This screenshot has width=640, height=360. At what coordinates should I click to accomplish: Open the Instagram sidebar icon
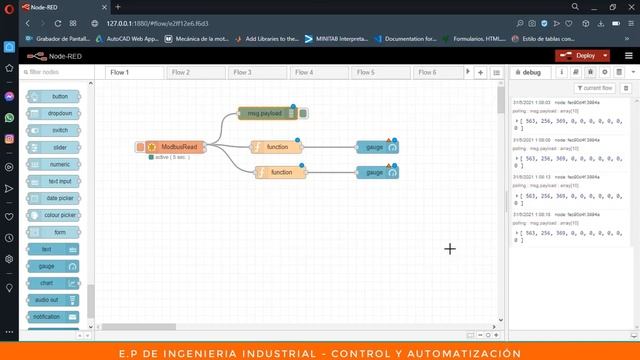(9, 139)
